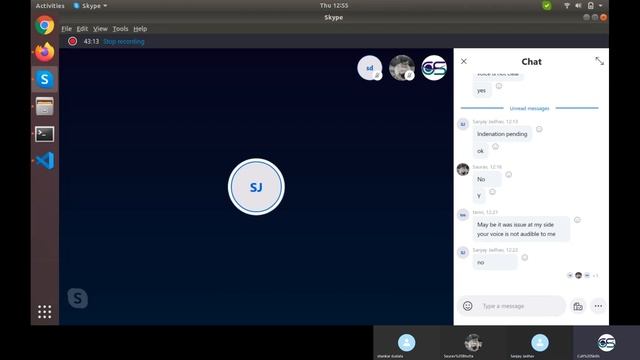Open the Edit menu
This screenshot has width=640, height=360.
[82, 29]
